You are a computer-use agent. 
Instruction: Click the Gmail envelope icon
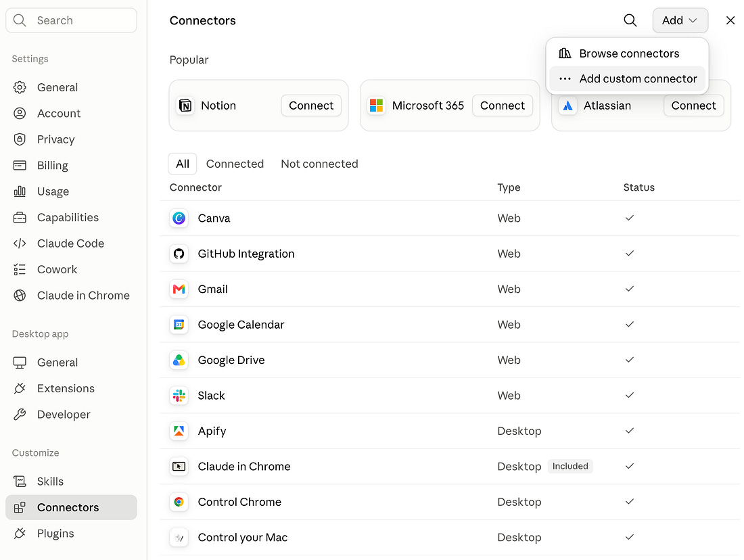tap(179, 289)
